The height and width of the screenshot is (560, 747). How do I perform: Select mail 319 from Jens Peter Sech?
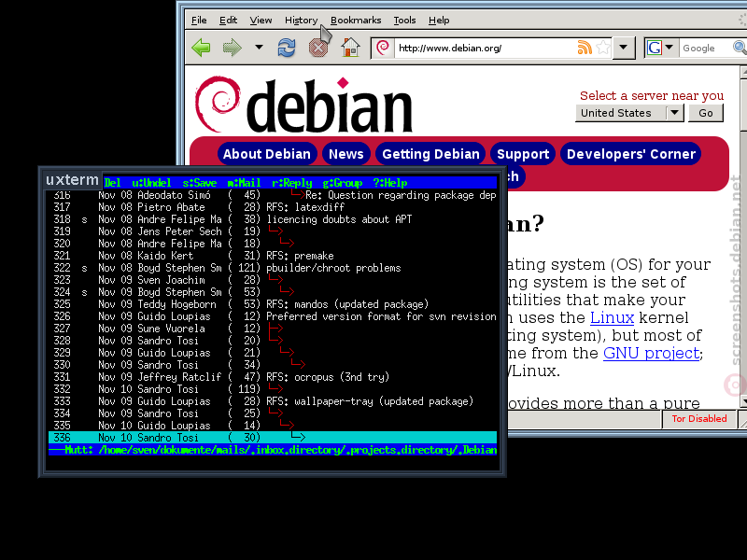pos(273,231)
